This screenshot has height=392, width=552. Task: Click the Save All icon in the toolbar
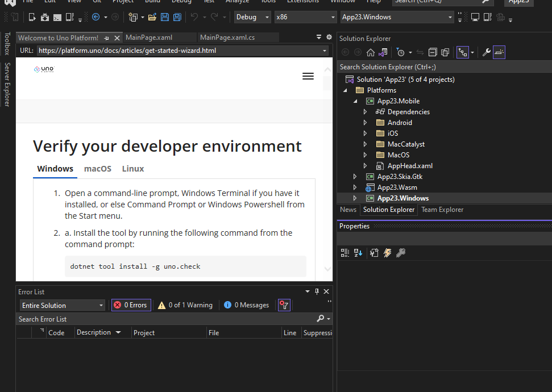click(176, 17)
